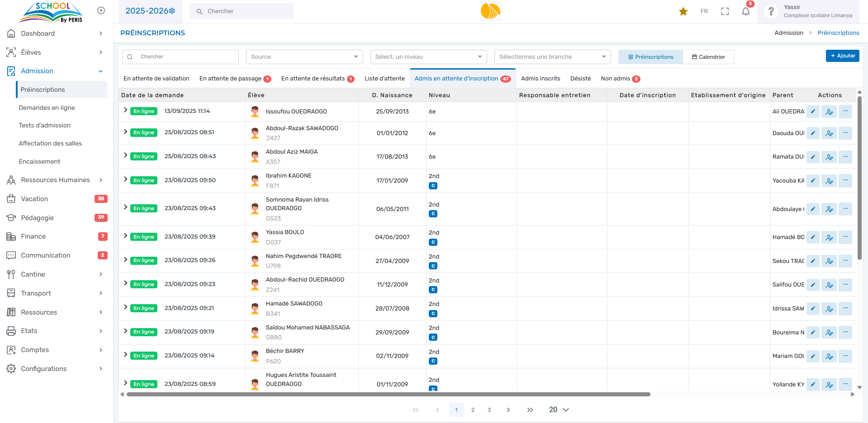This screenshot has height=423, width=868.
Task: Click the horizontal scrollbar below the table
Action: (388, 395)
